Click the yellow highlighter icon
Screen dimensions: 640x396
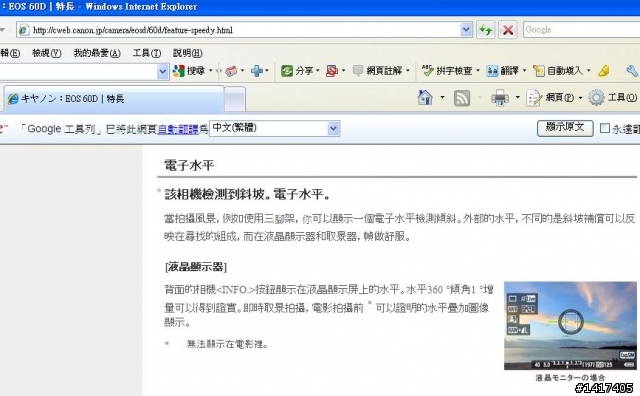pos(604,71)
